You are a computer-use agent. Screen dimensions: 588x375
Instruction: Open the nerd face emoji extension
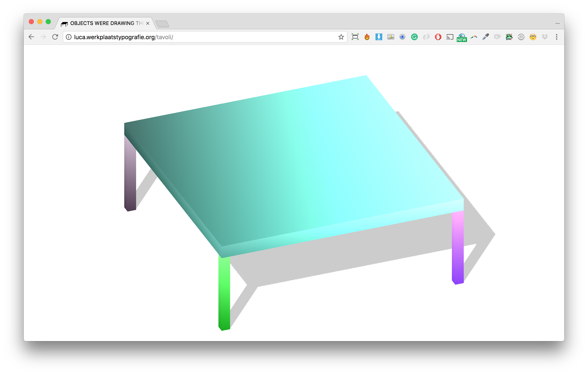533,37
